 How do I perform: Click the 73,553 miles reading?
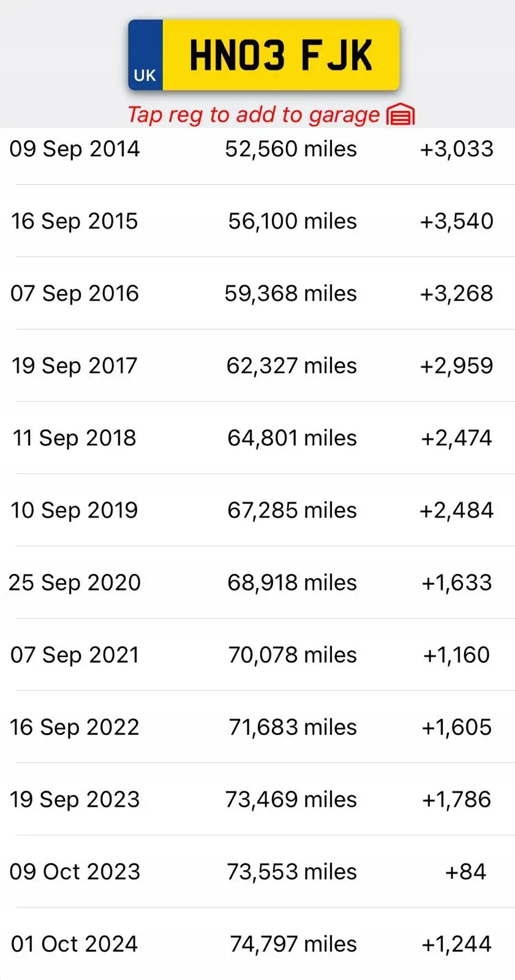click(x=291, y=872)
